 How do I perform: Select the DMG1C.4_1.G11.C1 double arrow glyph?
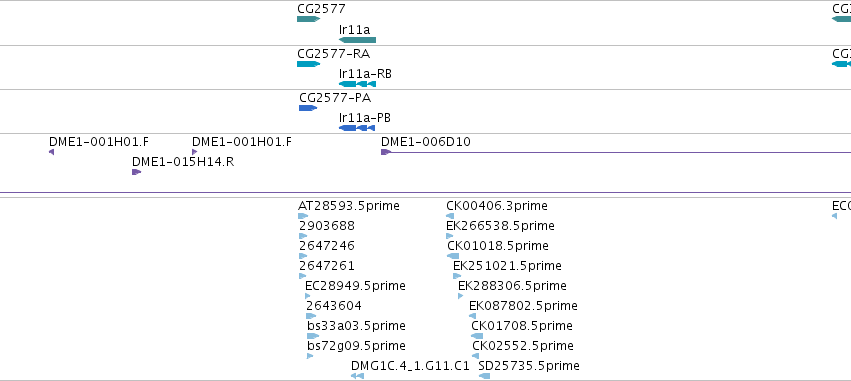point(357,376)
